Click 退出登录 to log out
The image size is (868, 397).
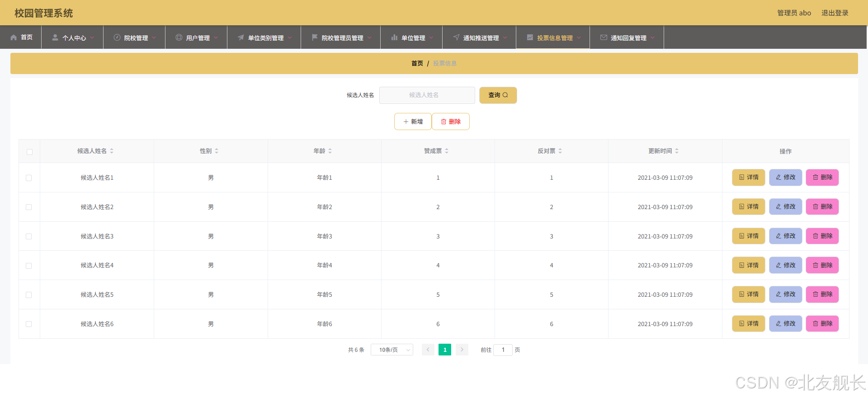(x=835, y=13)
